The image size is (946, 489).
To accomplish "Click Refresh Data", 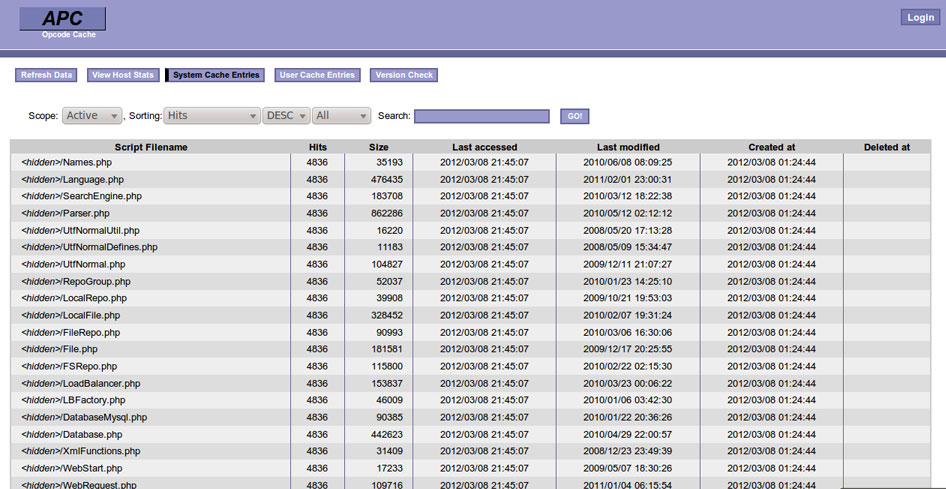I will coord(46,75).
